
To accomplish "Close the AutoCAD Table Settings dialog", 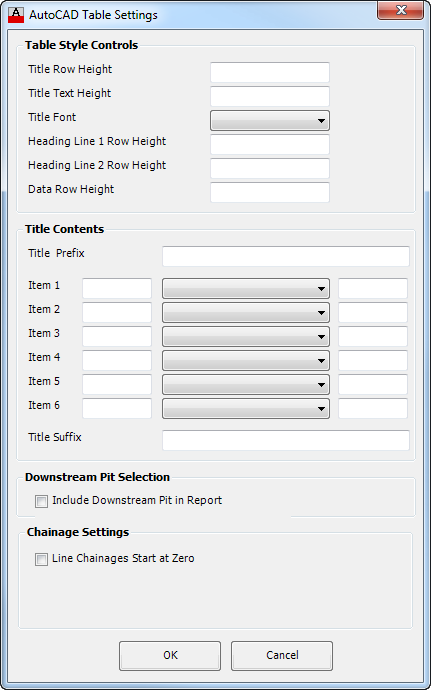I will (401, 11).
